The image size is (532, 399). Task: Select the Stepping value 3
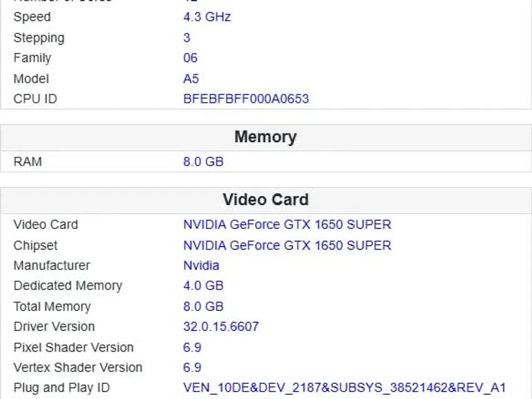(187, 38)
